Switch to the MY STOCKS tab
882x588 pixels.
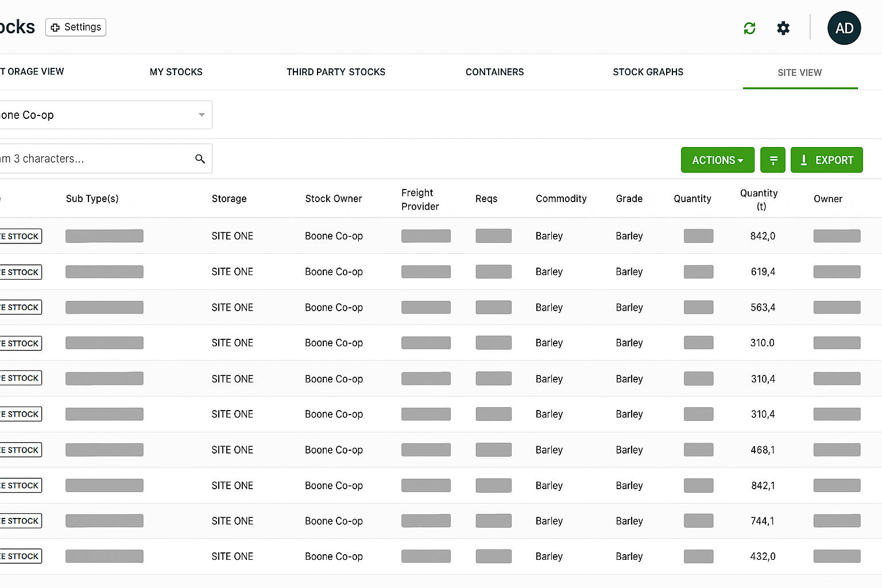[x=176, y=72]
